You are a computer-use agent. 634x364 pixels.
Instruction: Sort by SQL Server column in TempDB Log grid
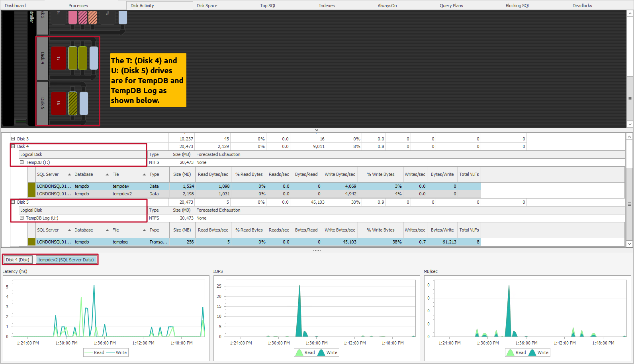point(54,230)
